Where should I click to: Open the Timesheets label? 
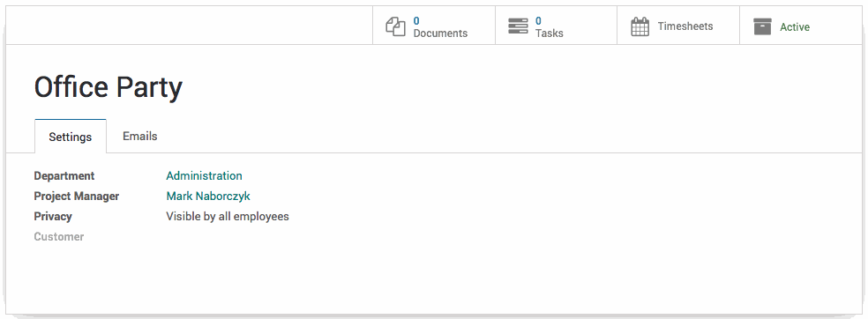(x=685, y=26)
